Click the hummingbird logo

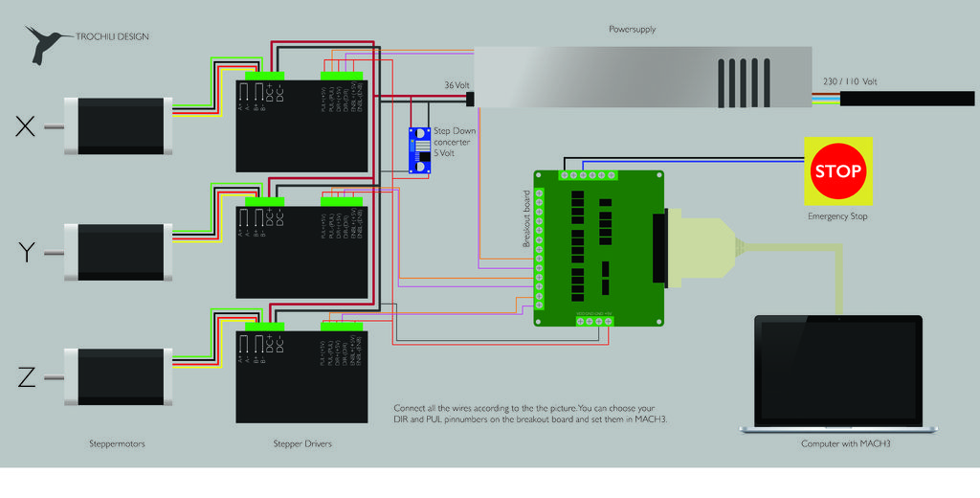tap(44, 44)
